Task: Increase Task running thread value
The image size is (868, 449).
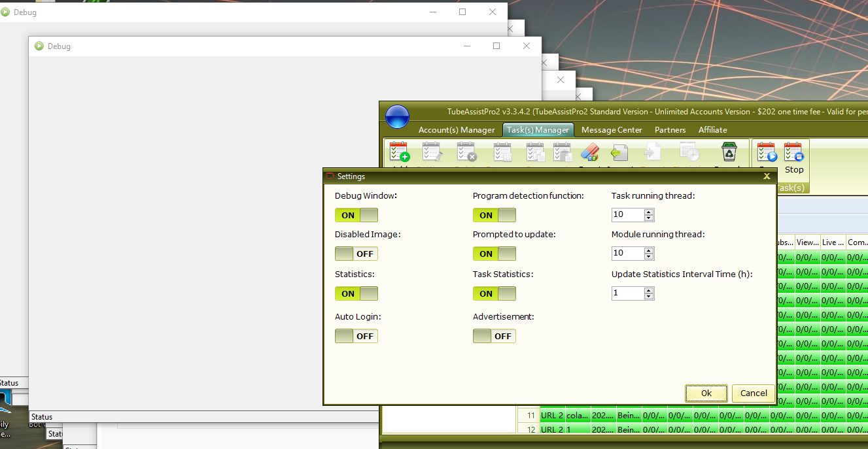Action: (649, 212)
